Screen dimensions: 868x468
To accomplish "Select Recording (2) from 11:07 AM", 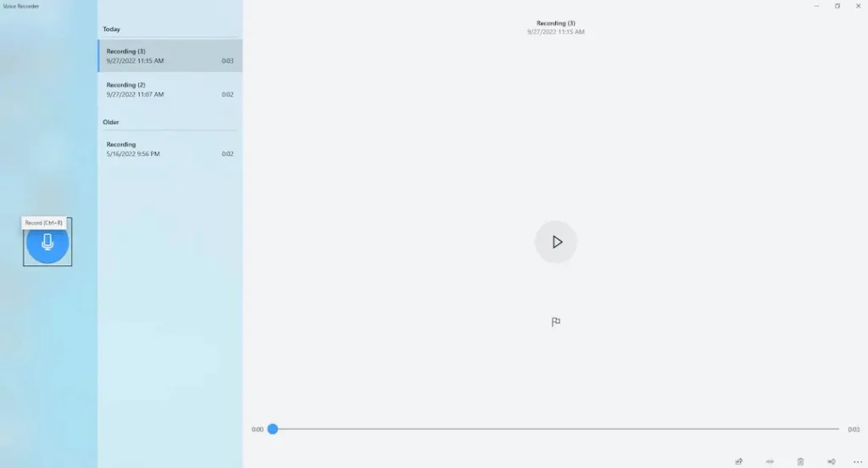I will 170,90.
